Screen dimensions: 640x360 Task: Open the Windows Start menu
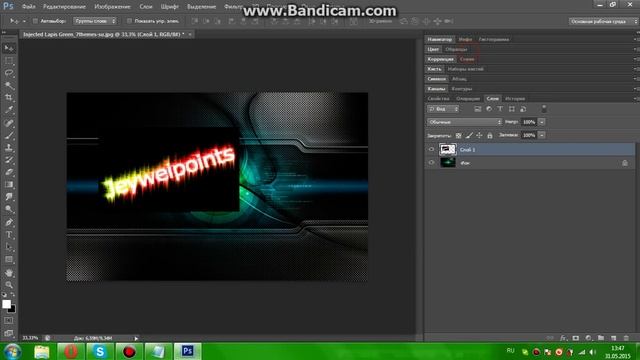point(12,351)
